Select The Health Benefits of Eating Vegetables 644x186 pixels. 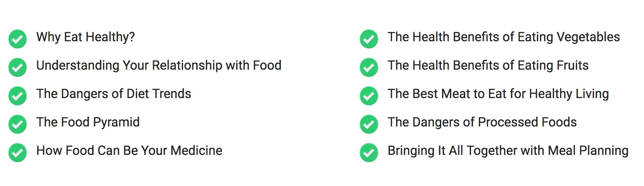[x=504, y=37]
